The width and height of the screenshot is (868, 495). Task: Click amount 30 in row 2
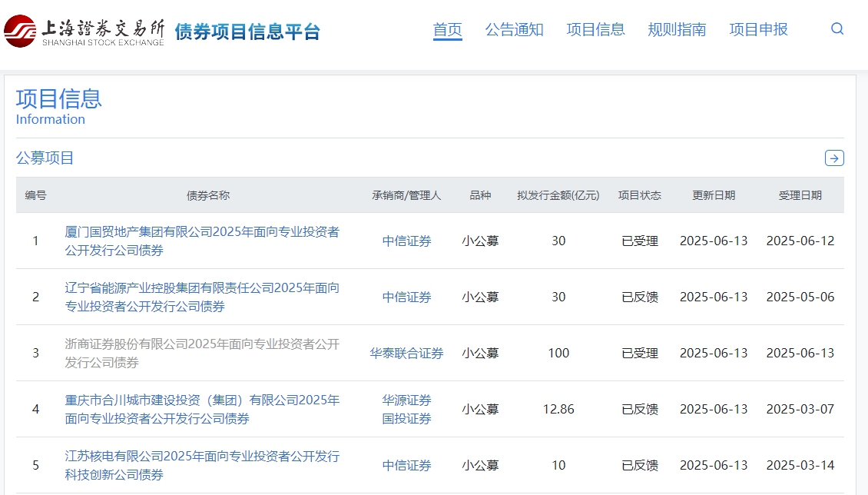click(x=558, y=297)
